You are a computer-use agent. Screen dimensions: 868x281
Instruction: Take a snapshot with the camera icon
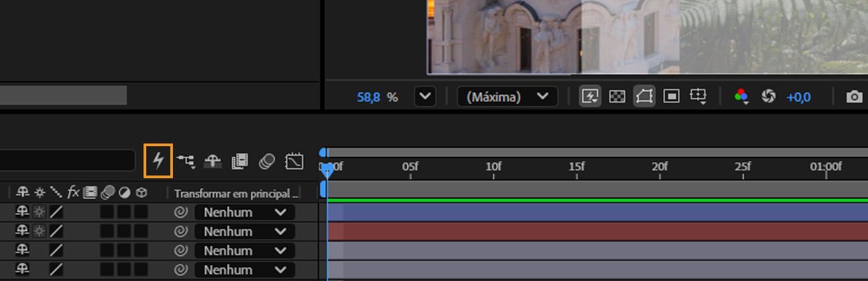click(854, 97)
